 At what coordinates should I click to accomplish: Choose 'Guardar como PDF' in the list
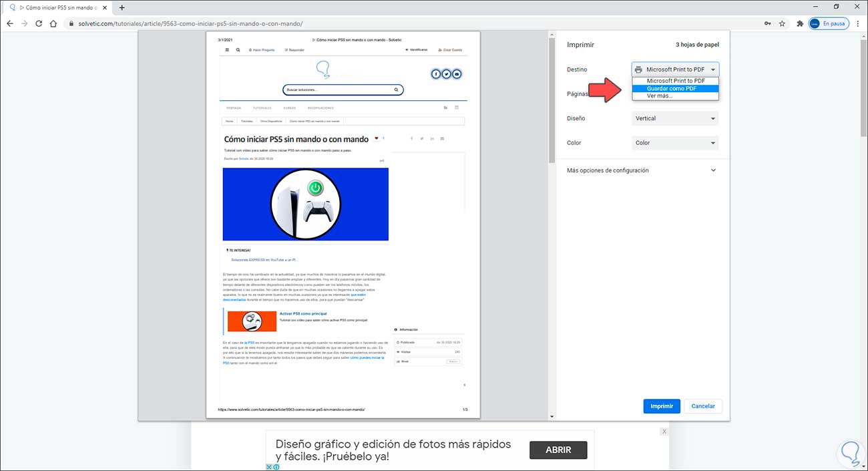[x=675, y=88]
